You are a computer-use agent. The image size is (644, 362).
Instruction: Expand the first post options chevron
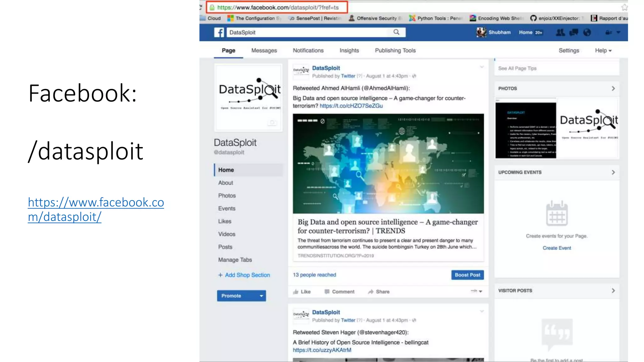[x=482, y=67]
